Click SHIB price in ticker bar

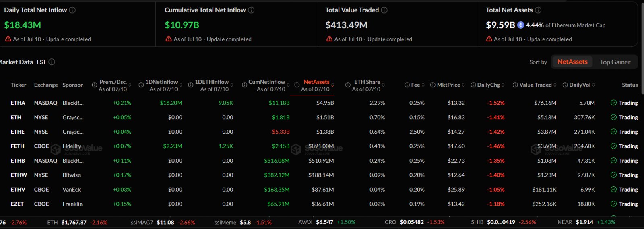click(501, 222)
